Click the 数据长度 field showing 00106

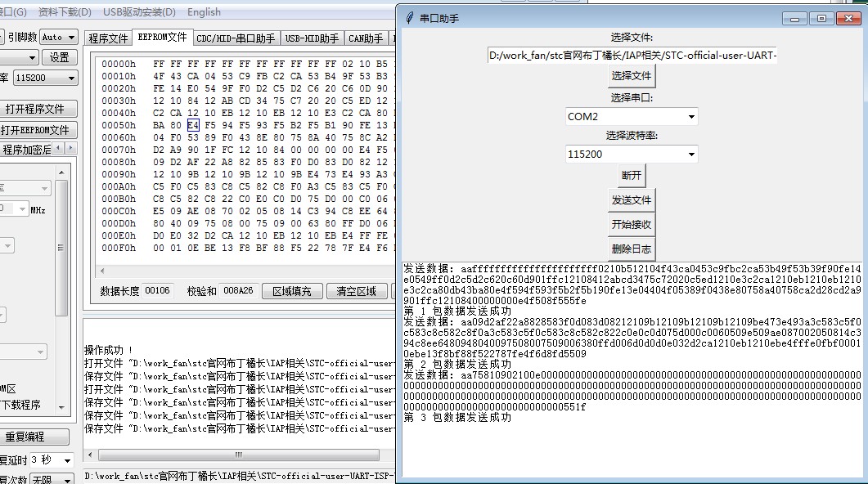click(x=157, y=290)
